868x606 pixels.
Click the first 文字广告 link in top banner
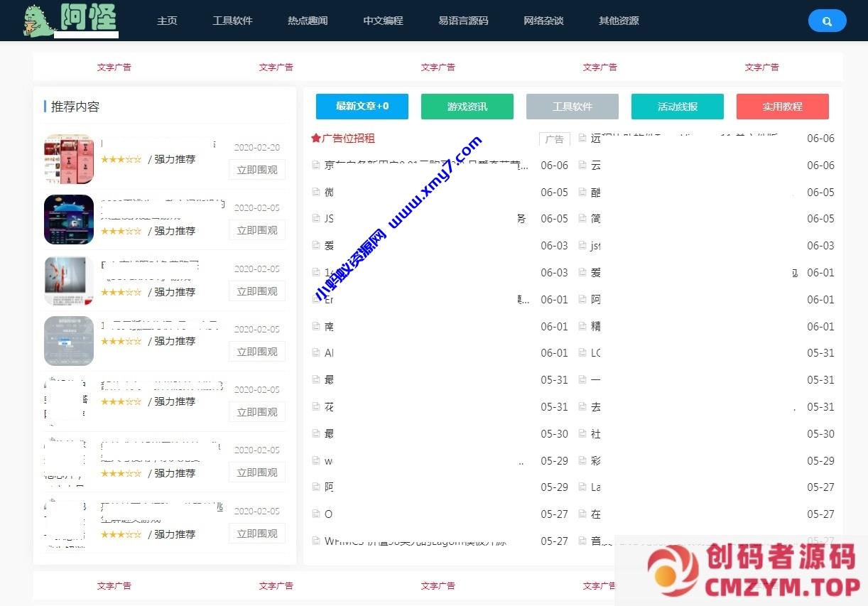[x=114, y=67]
